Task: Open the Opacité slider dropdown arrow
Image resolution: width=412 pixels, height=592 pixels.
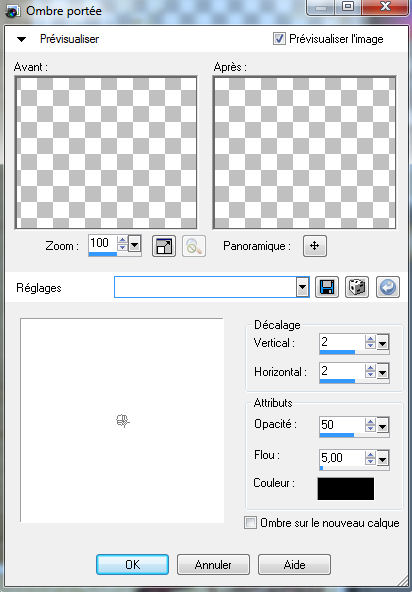Action: (382, 426)
